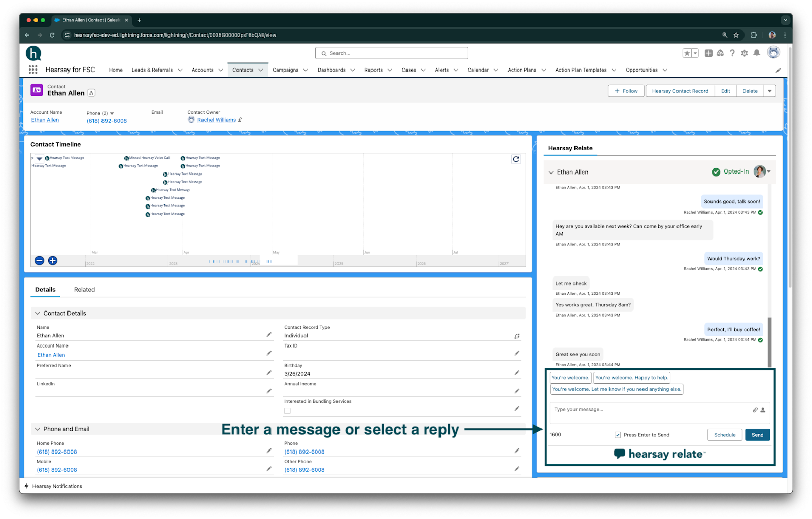This screenshot has height=519, width=812.
Task: Choose reply "Let me know if you need anything else"
Action: click(x=617, y=389)
